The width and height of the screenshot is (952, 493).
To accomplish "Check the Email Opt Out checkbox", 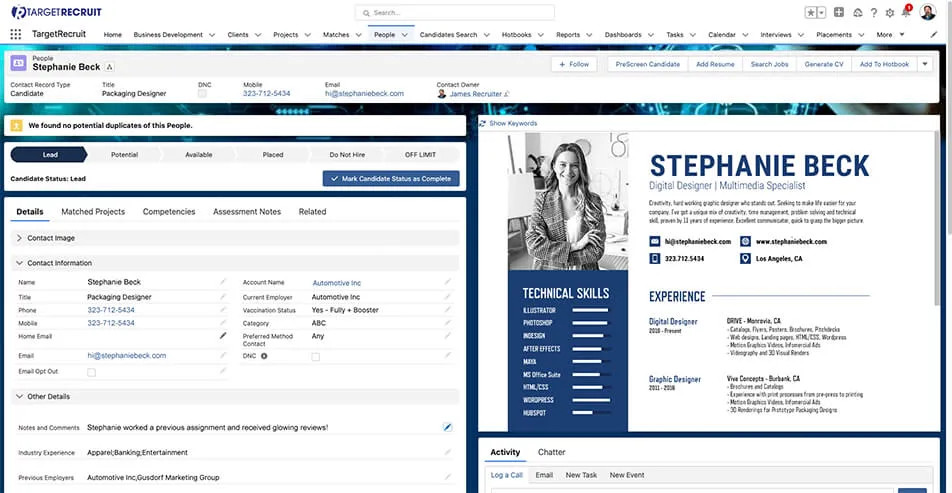I will tap(92, 372).
